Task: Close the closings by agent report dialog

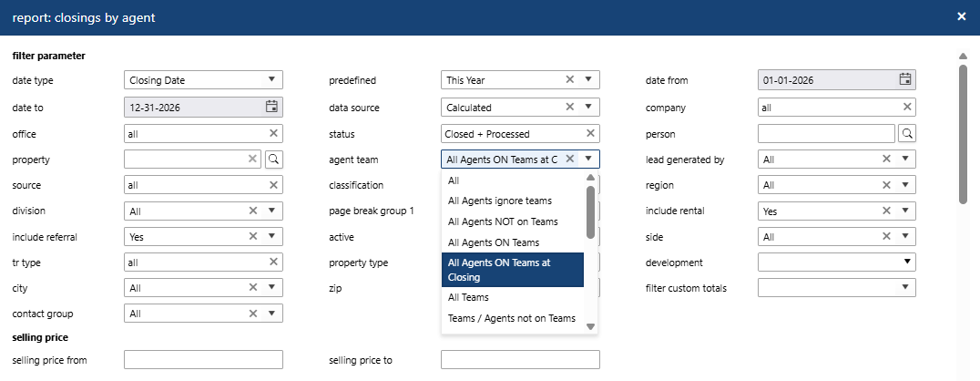Action: point(962,16)
